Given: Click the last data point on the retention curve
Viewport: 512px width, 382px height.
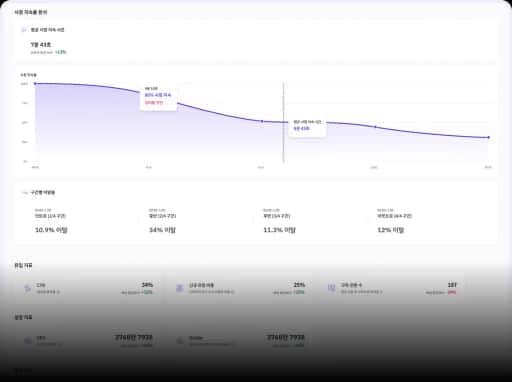Looking at the screenshot, I should click(x=489, y=137).
